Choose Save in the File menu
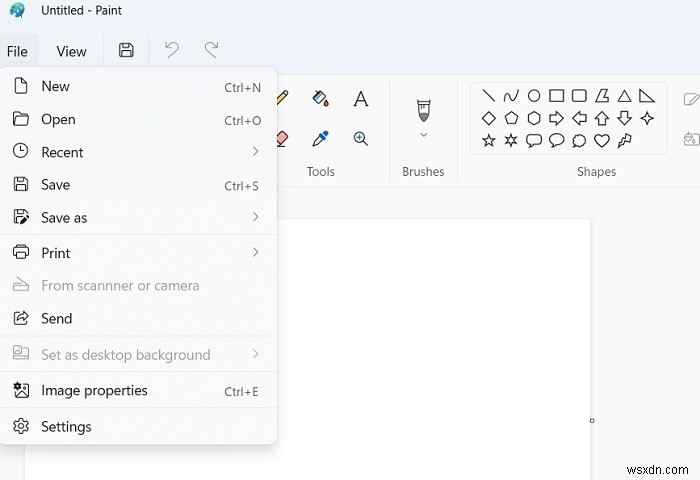 (138, 184)
